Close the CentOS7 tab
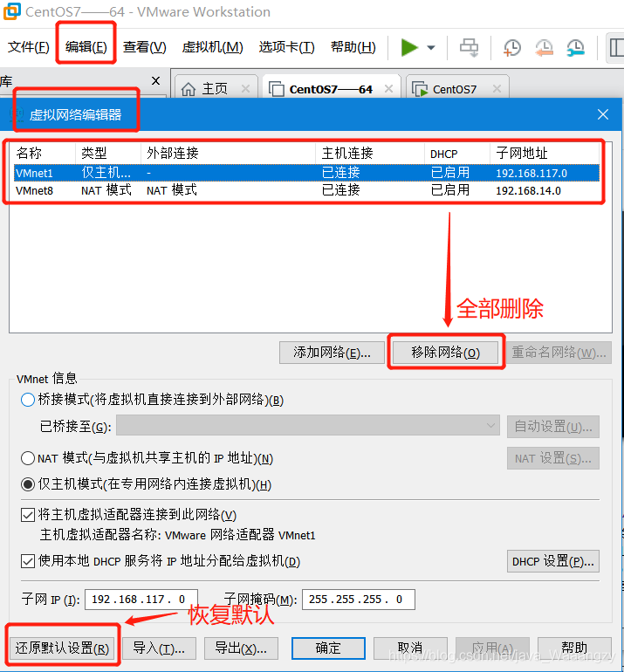The image size is (624, 672). pos(497,89)
